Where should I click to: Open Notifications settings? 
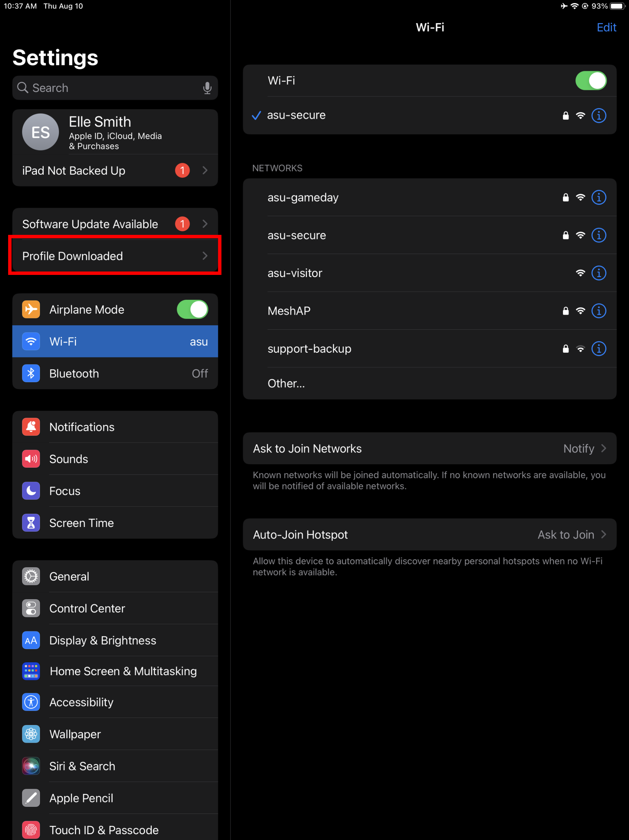click(x=115, y=427)
